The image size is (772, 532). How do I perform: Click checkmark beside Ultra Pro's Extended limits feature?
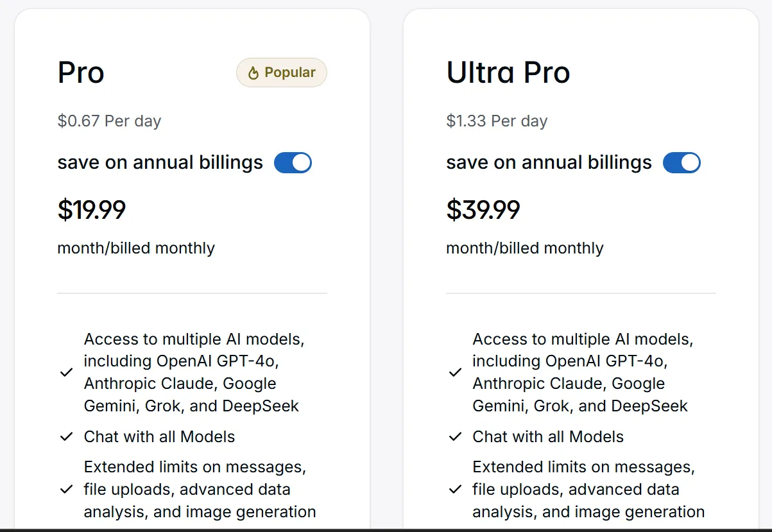[455, 489]
